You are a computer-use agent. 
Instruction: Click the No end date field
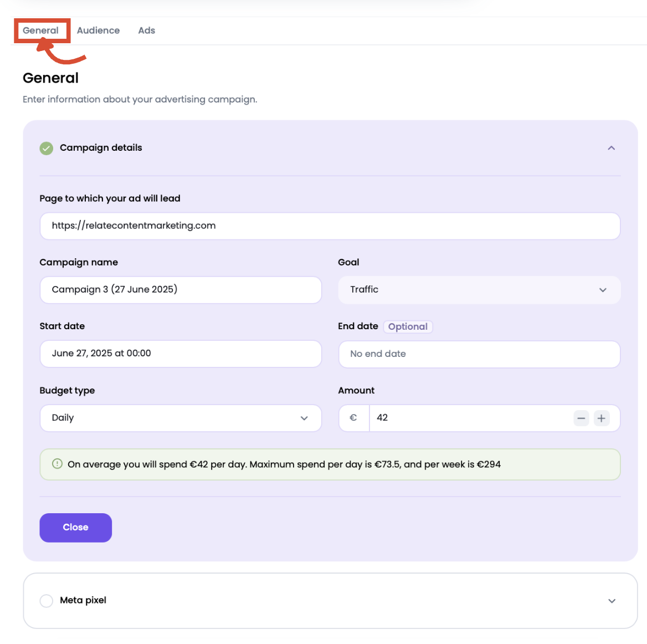479,354
